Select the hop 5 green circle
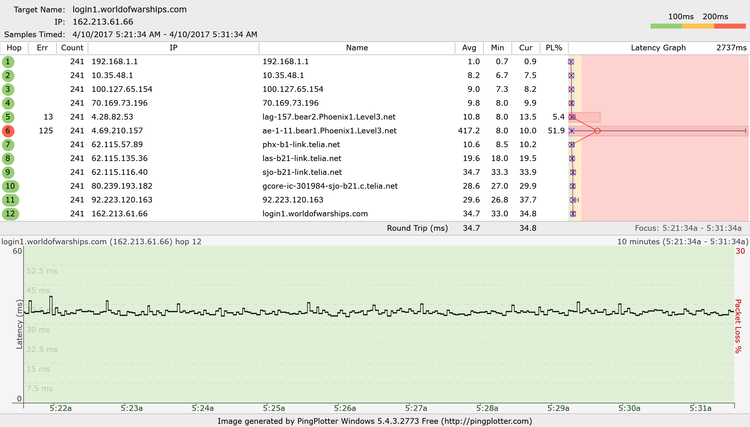Screen dimensions: 750x427 [8, 117]
